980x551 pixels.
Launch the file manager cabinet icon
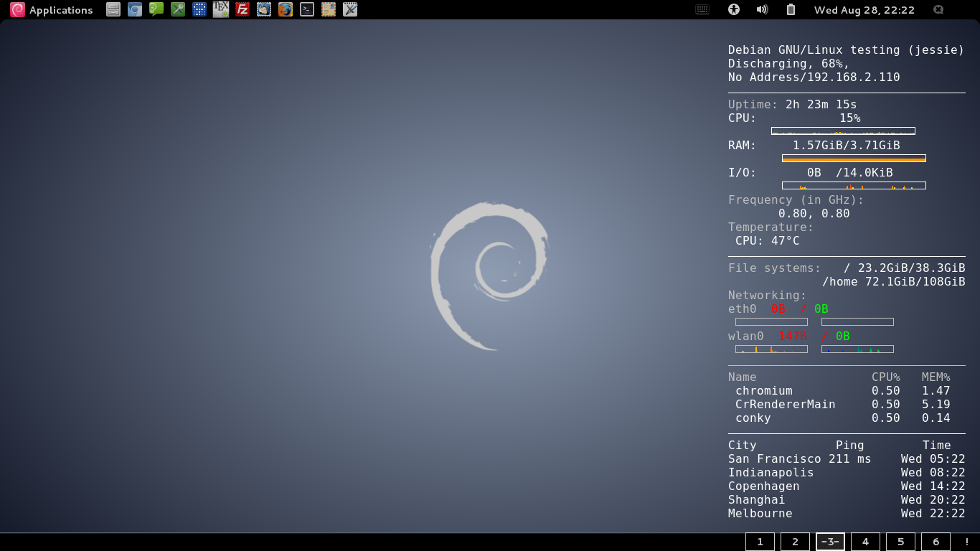[x=113, y=9]
